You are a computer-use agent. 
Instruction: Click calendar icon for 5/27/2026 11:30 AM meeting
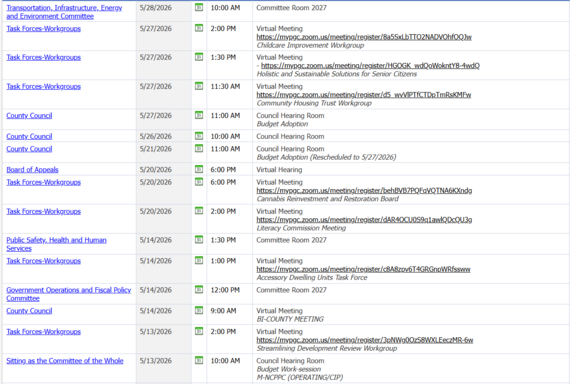pos(199,86)
